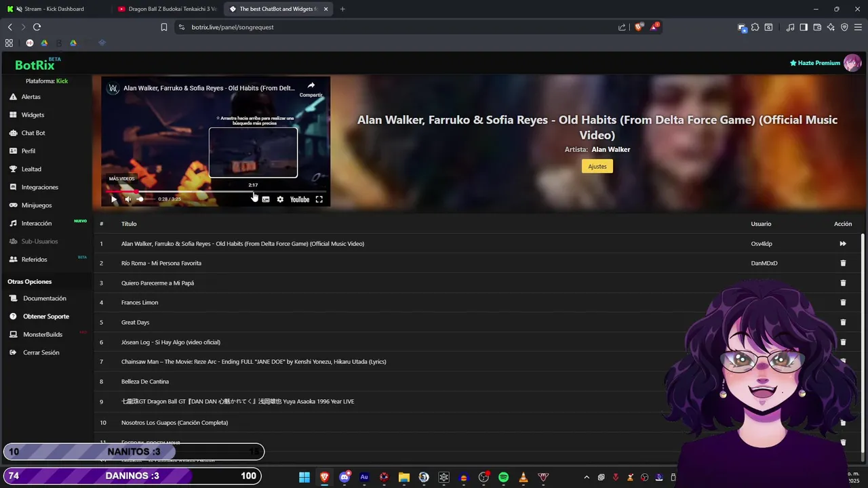Click MÁS VIDEOS in the player

click(122, 179)
